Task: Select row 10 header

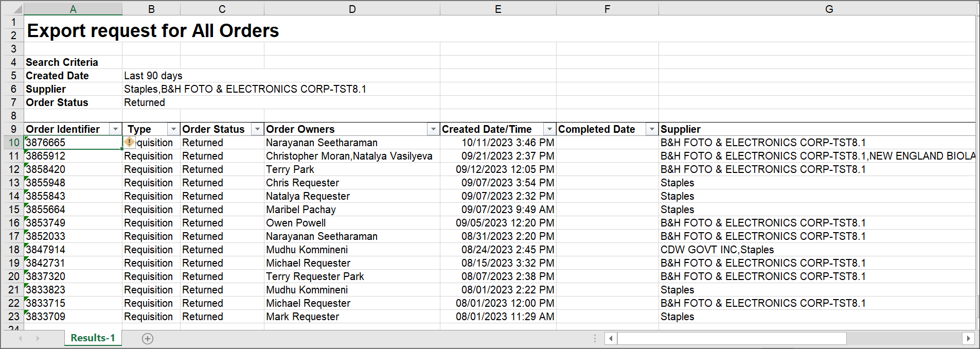Action: [x=13, y=143]
